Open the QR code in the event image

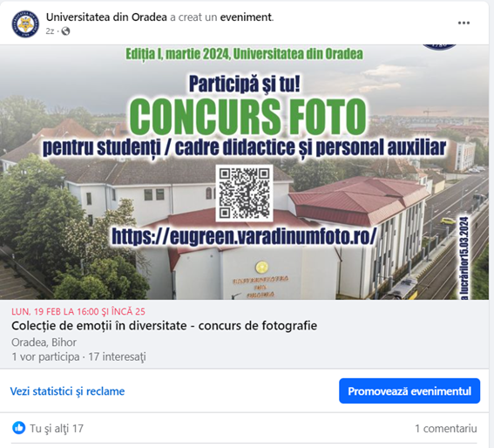244,193
